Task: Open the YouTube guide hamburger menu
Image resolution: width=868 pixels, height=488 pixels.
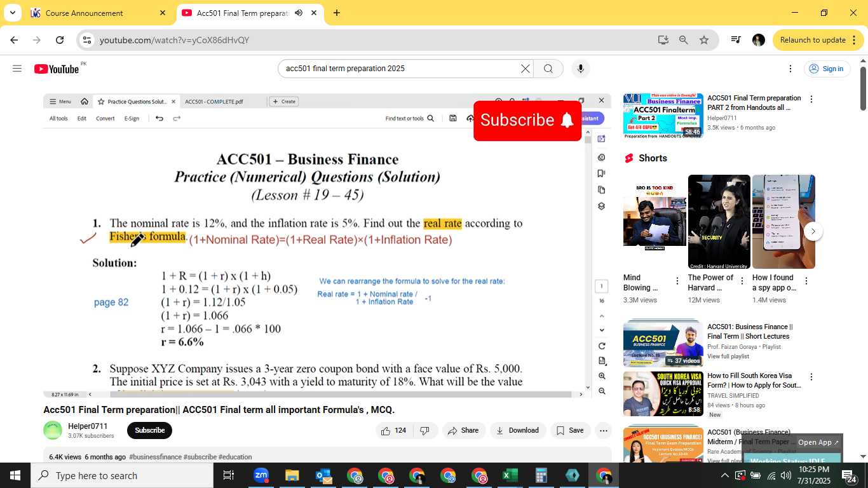Action: point(17,69)
